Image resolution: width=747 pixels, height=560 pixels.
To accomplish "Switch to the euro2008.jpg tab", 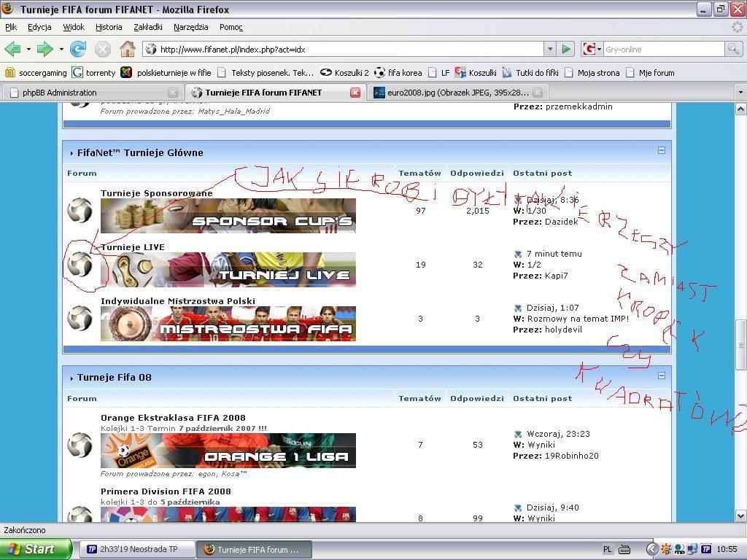I will pos(457,93).
